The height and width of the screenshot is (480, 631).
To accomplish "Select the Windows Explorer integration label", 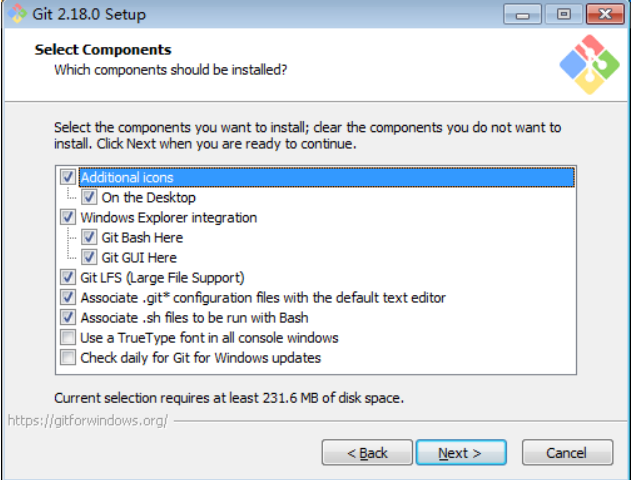I will [x=168, y=217].
